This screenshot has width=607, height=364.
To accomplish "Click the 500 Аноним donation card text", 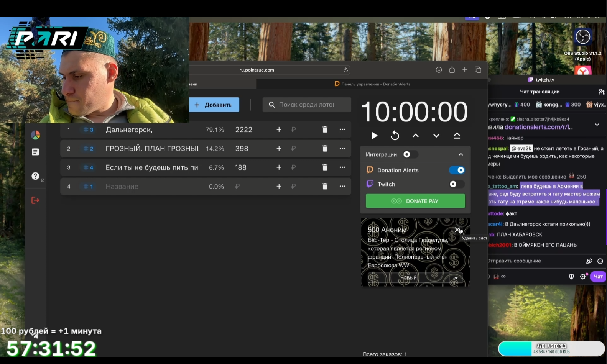I will coord(407,248).
